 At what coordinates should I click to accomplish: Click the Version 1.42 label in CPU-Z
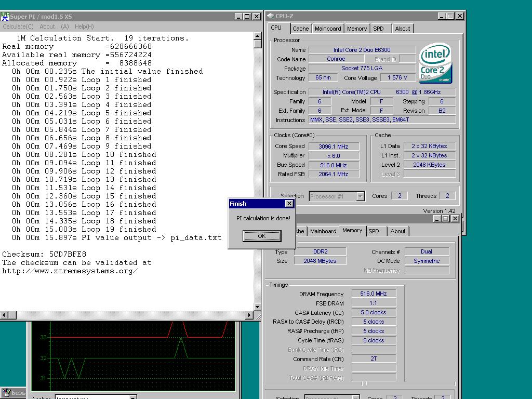439,211
